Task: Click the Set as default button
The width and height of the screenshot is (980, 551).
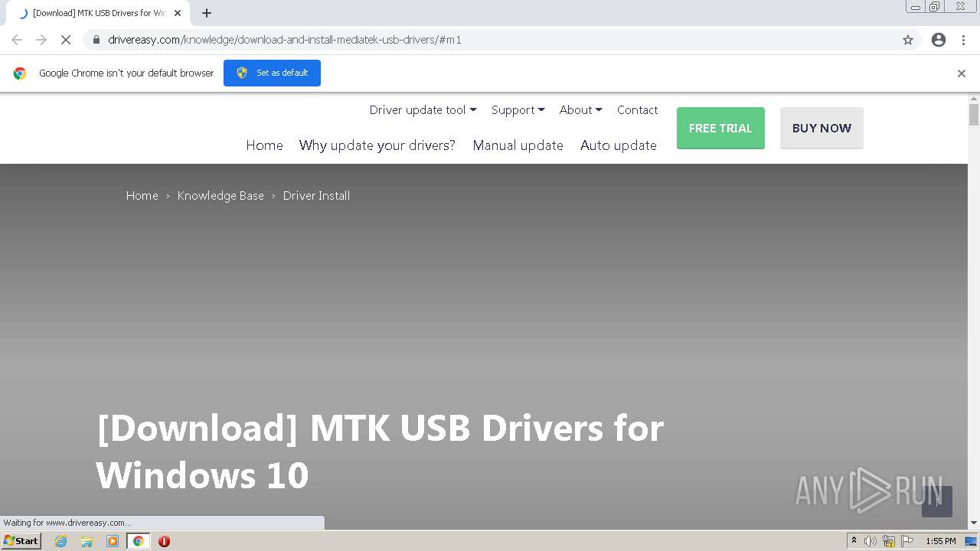Action: 272,73
